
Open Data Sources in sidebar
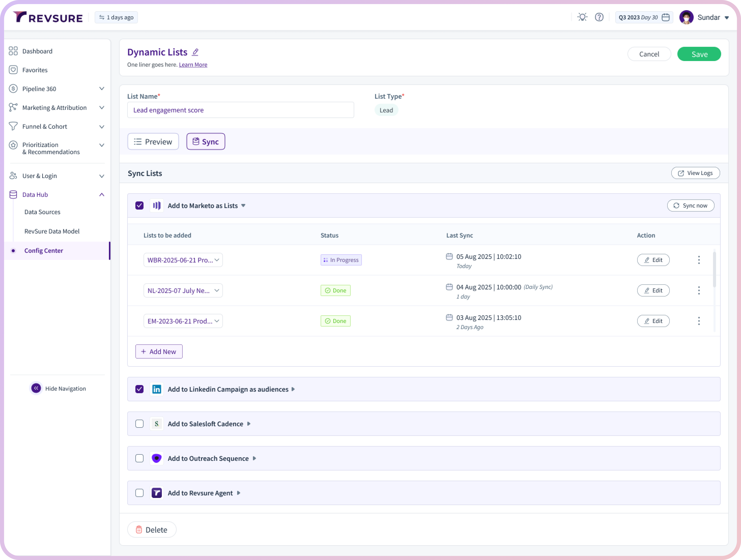(x=42, y=212)
